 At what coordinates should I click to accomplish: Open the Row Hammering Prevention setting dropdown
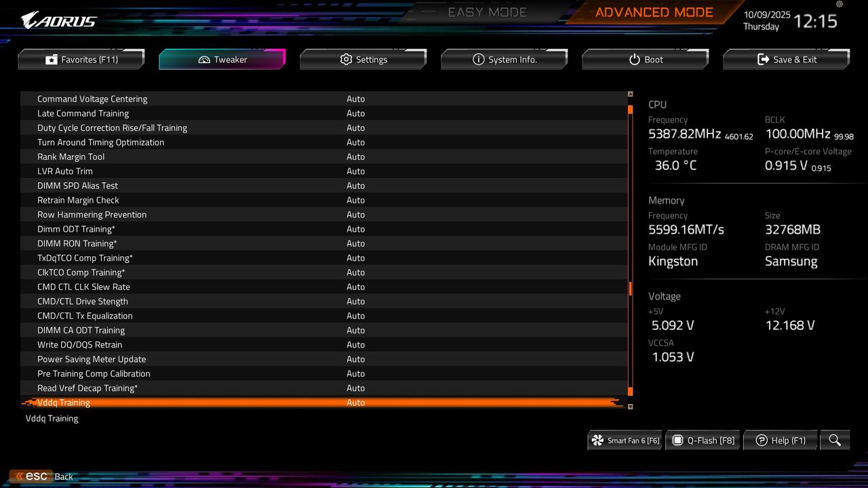356,214
